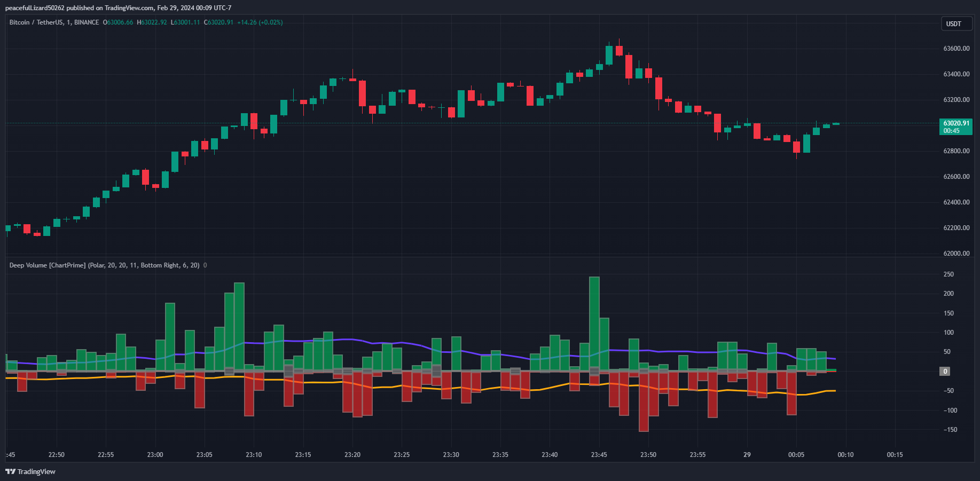This screenshot has width=980, height=481.
Task: Click the 250 volume axis label
Action: pyautogui.click(x=948, y=274)
